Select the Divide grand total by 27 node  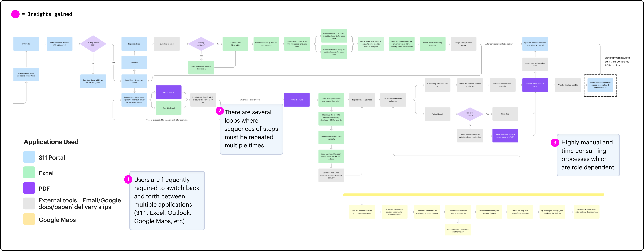[x=371, y=44]
